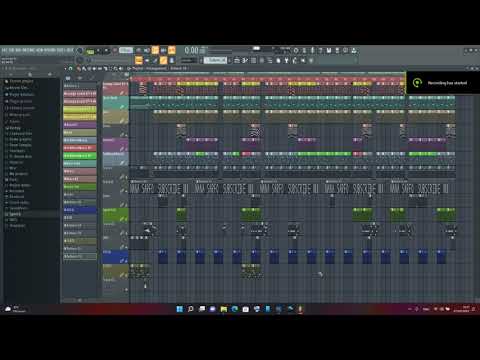
Task: Expand the Plugin database browser folder
Action: (x=19, y=94)
